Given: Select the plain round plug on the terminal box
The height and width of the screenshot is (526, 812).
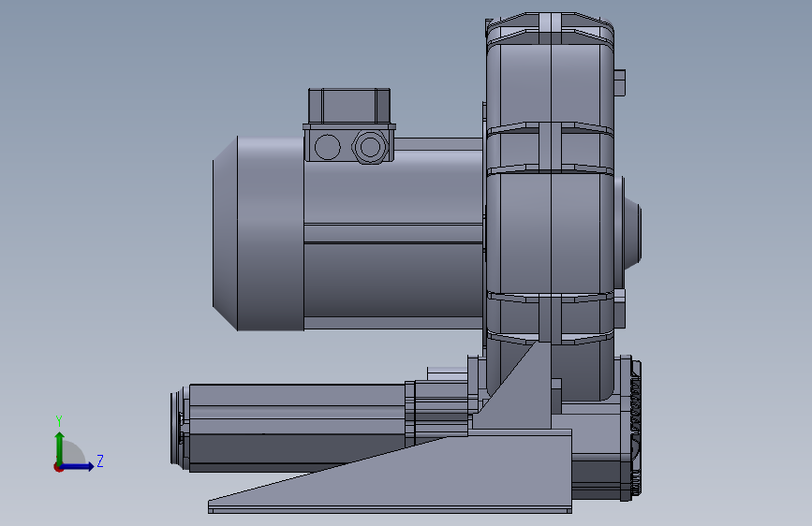Looking at the screenshot, I should [327, 147].
